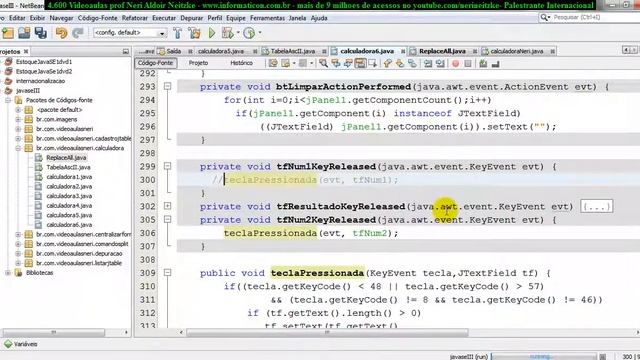This screenshot has width=640, height=360.
Task: Select the Projeto view button
Action: (198, 63)
